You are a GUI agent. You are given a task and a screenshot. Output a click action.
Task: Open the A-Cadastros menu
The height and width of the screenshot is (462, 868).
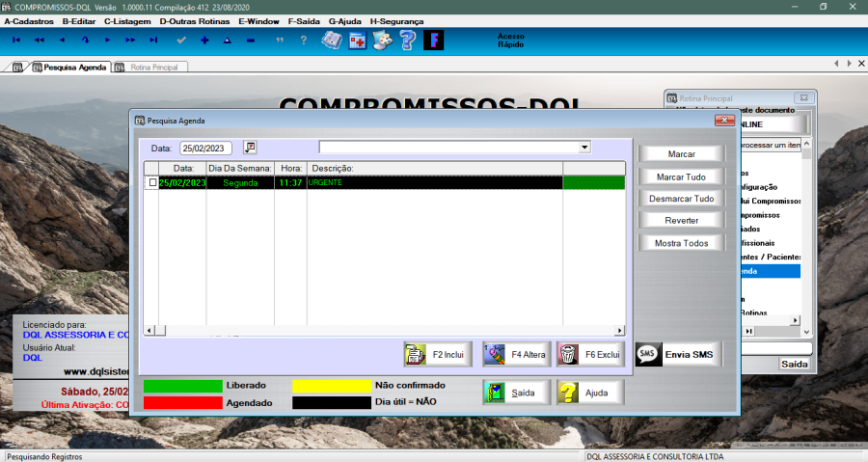tap(29, 21)
